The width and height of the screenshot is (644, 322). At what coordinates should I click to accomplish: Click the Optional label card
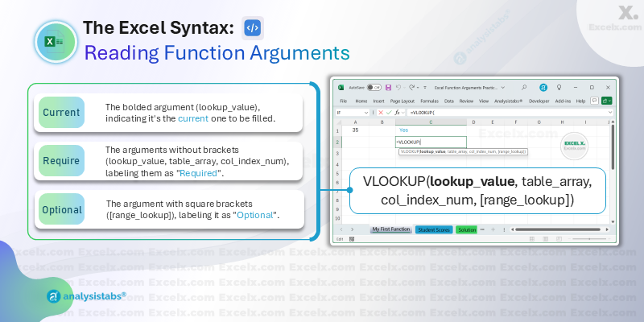[x=62, y=209]
